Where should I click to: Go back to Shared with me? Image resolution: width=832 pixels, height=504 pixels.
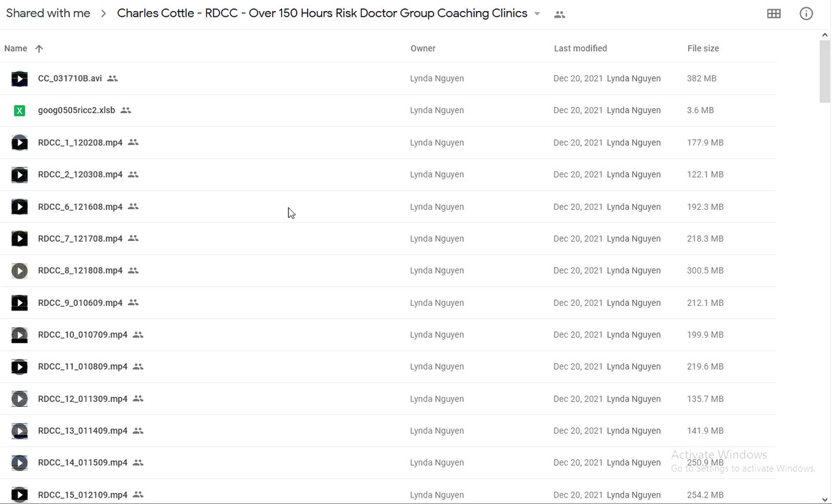click(x=48, y=14)
